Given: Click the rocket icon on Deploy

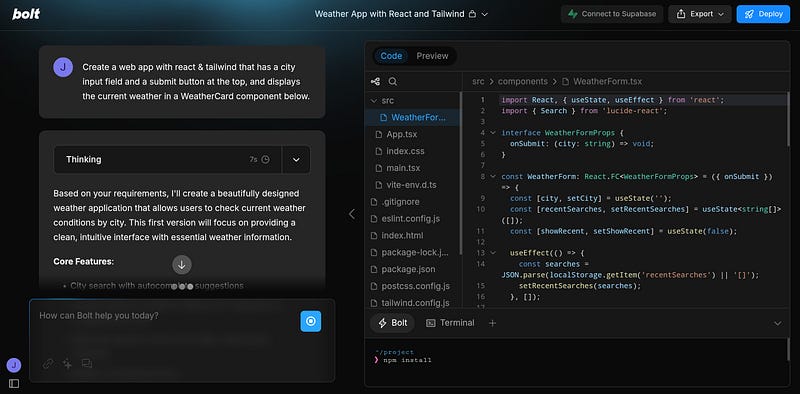Looking at the screenshot, I should coord(749,14).
